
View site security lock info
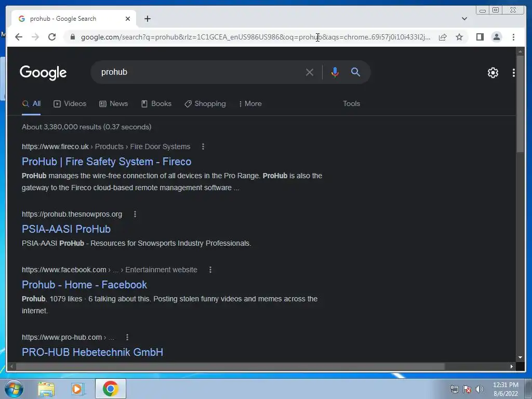click(72, 37)
